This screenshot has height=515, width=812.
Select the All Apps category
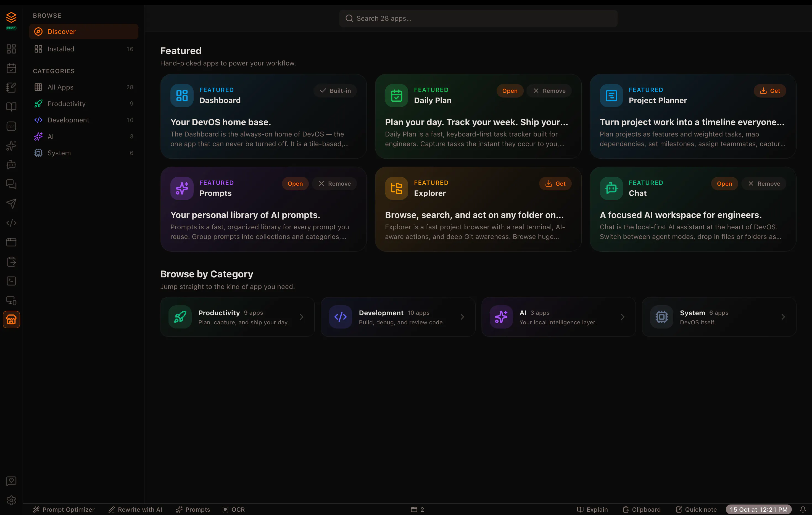84,87
